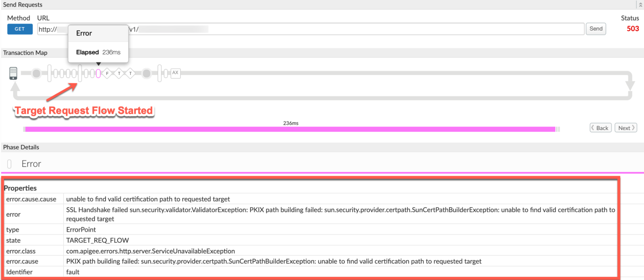Click into the request URL field
Screen dimensions: 644x280
(x=354, y=29)
